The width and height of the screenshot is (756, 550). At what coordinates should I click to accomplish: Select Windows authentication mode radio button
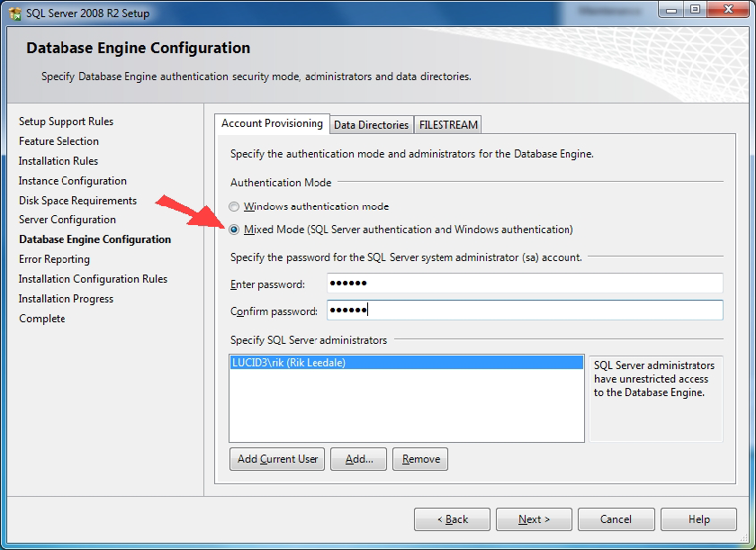[x=234, y=207]
